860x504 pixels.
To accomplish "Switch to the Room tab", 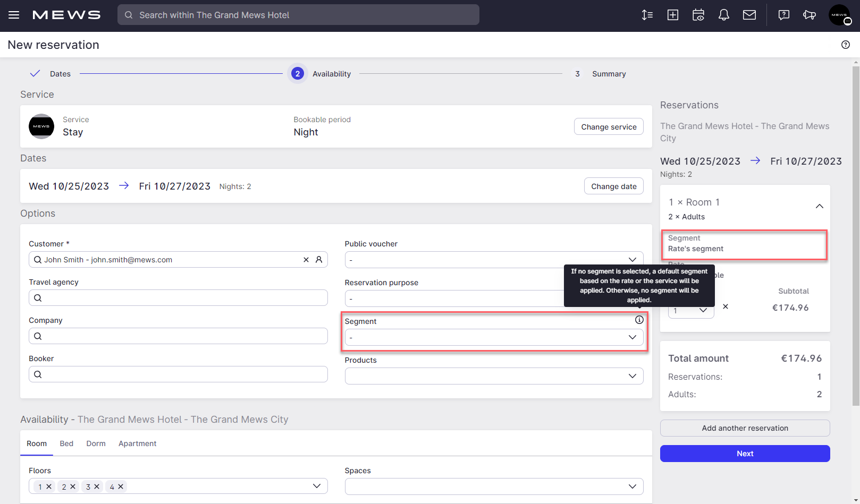I will pyautogui.click(x=37, y=443).
